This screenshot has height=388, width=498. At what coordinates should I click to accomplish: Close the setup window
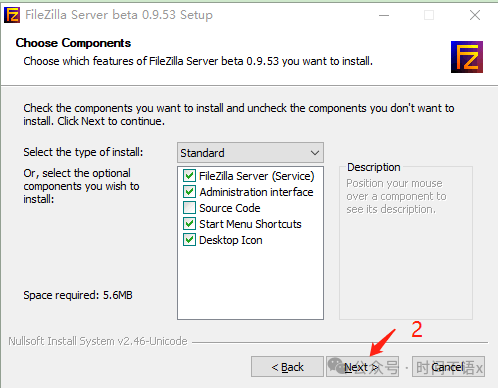click(475, 15)
